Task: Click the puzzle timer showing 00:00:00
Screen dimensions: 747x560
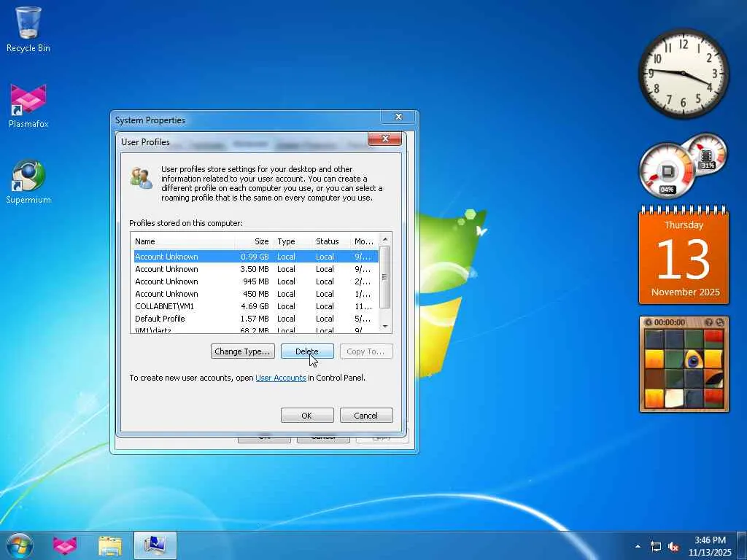Action: 670,322
